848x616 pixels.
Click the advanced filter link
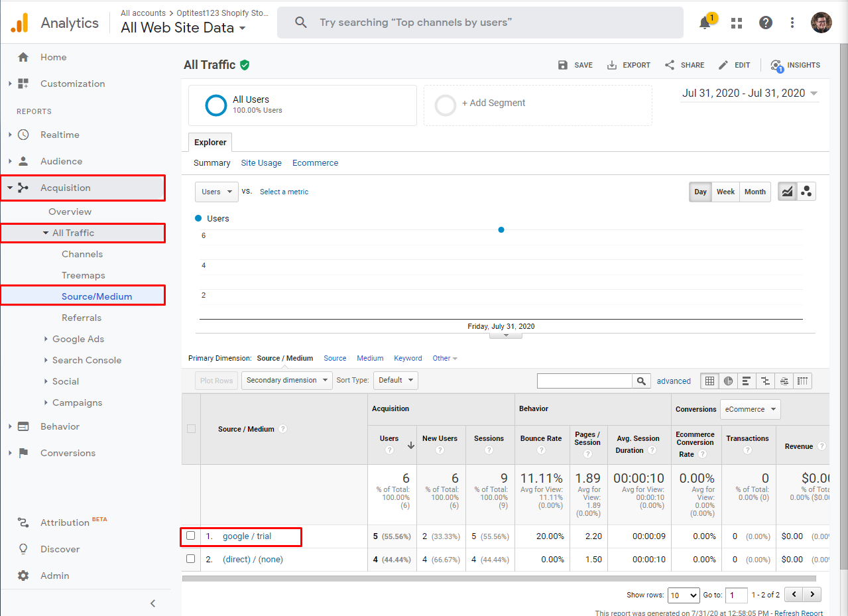674,381
